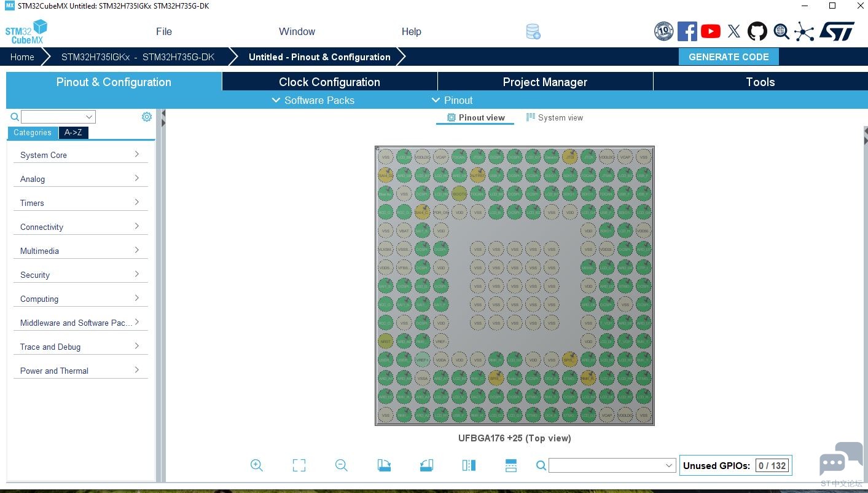The width and height of the screenshot is (868, 493).
Task: Expand the Trace and Debug category
Action: (x=80, y=347)
